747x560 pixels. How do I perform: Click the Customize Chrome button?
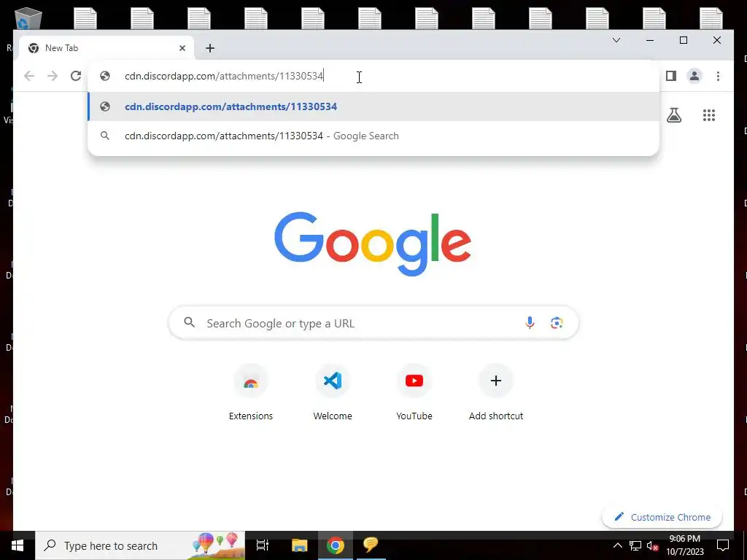coord(662,517)
